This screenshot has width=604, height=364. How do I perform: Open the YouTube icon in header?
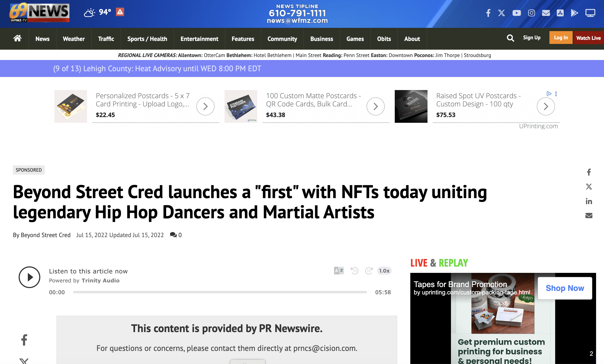[x=516, y=13]
